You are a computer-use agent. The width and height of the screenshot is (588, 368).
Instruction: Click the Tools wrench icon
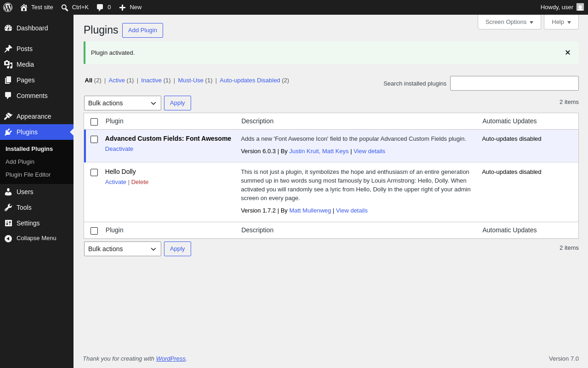pos(8,207)
